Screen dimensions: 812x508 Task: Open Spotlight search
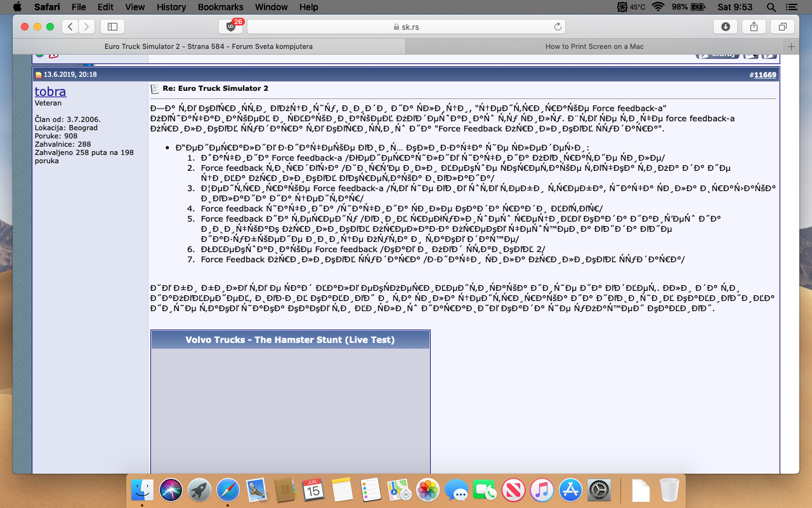pos(771,7)
